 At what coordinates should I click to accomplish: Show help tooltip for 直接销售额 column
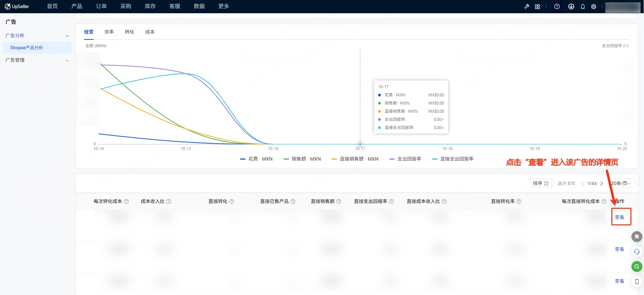tap(339, 201)
